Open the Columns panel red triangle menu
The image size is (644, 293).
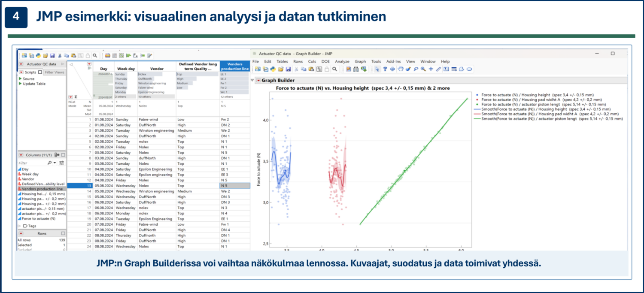point(21,155)
